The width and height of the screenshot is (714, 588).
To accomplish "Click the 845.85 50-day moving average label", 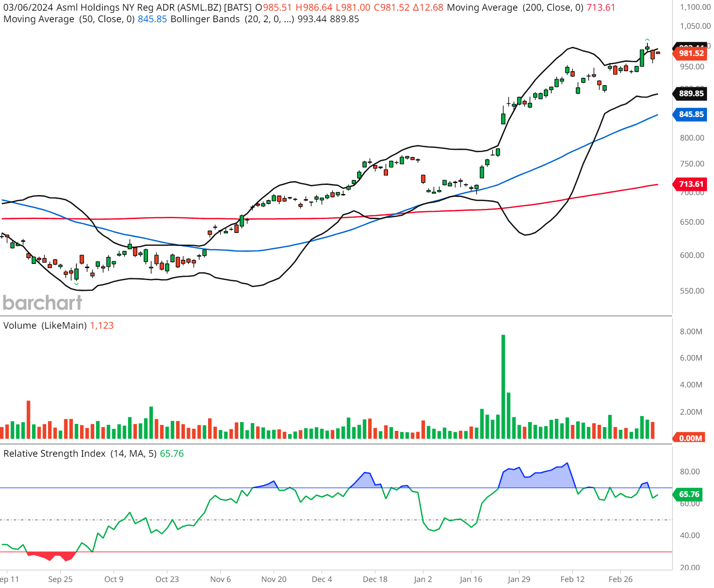I will (690, 114).
